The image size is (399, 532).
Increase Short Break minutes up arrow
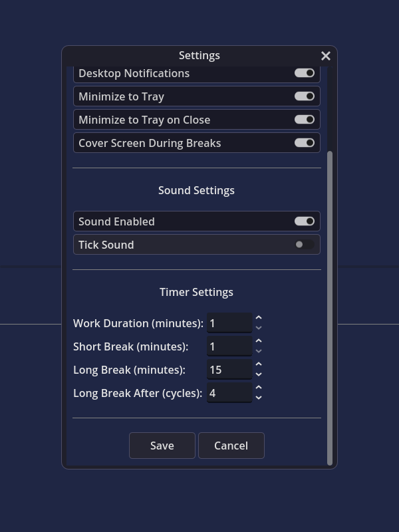tap(259, 341)
